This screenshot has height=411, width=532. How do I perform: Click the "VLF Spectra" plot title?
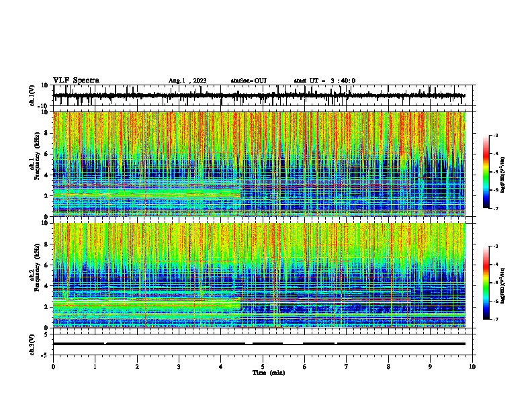click(x=76, y=81)
